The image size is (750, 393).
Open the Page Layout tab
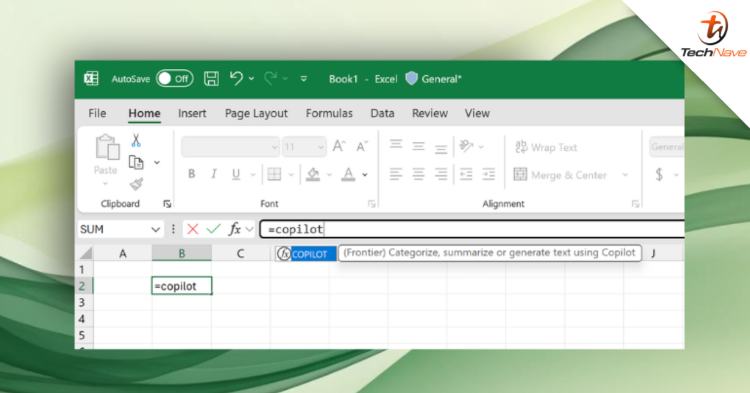tap(256, 113)
